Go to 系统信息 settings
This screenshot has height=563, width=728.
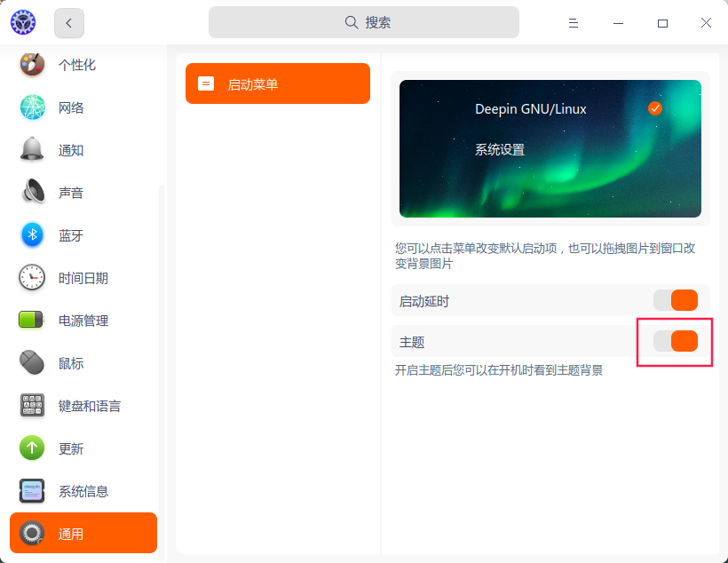(x=83, y=491)
